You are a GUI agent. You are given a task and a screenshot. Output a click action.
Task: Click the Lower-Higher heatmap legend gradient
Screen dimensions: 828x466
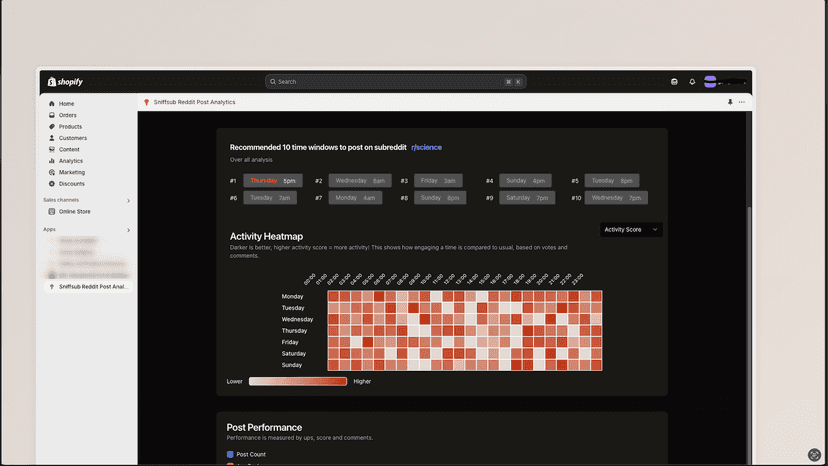[298, 381]
